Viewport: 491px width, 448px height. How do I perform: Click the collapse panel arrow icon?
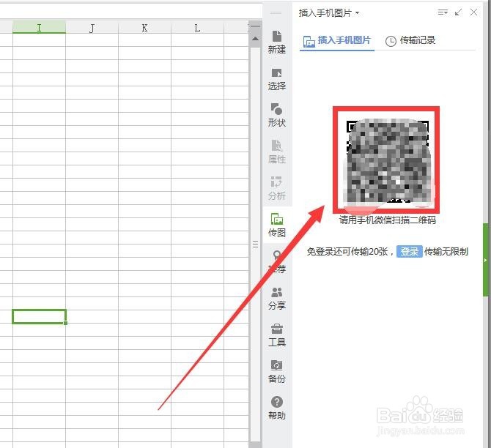point(458,12)
